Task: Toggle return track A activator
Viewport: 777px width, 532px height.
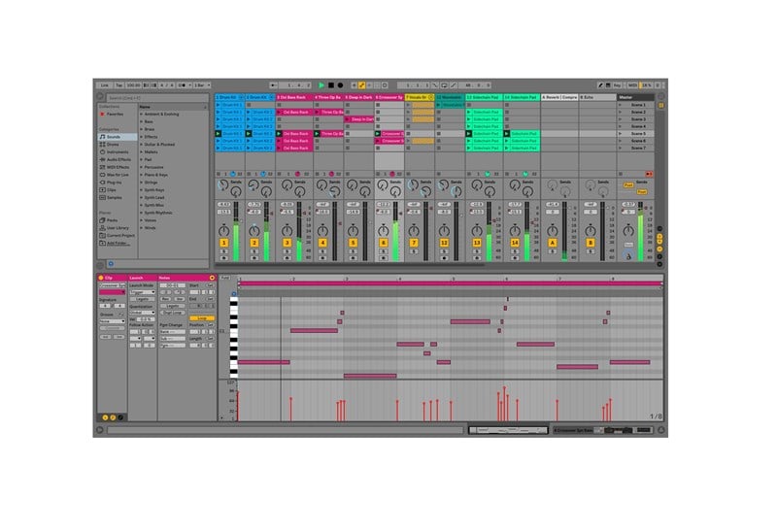Action: 553,243
